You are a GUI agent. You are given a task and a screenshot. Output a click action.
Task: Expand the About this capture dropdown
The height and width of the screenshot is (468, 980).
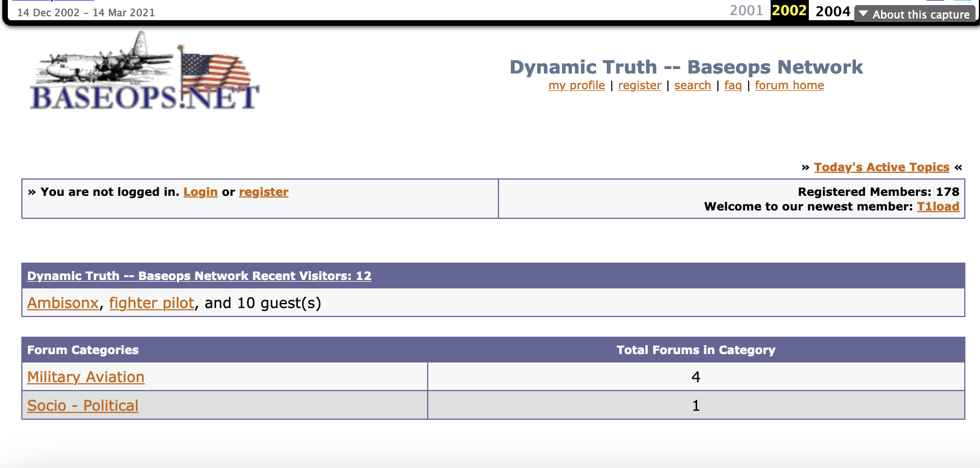tap(914, 15)
